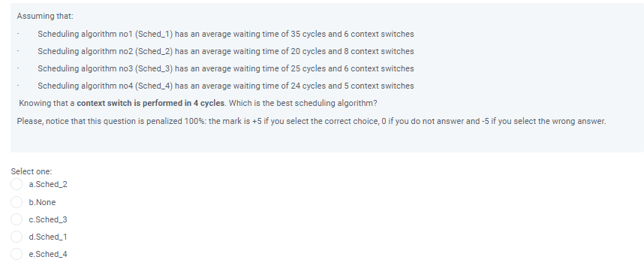Viewport: 644px width, 278px height.
Task: Click the 'penalized 100%' notice sentence
Action: point(311,121)
